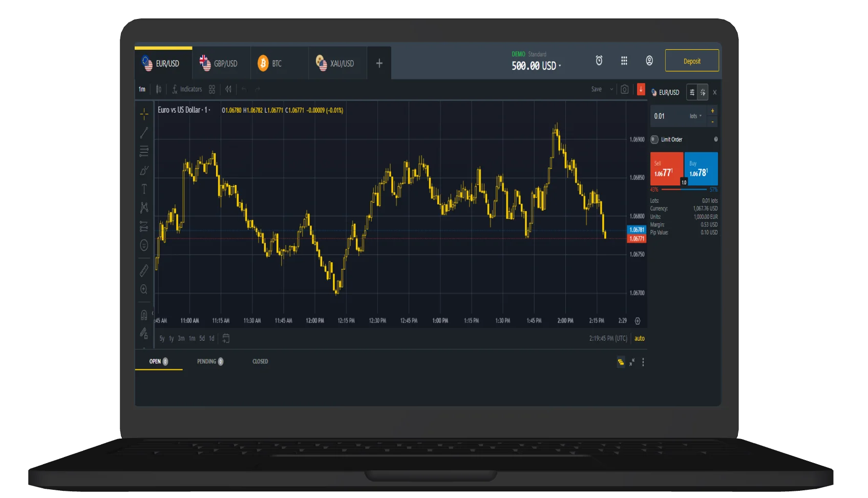The width and height of the screenshot is (868, 498).
Task: Click the red down-arrow button
Action: [x=641, y=89]
